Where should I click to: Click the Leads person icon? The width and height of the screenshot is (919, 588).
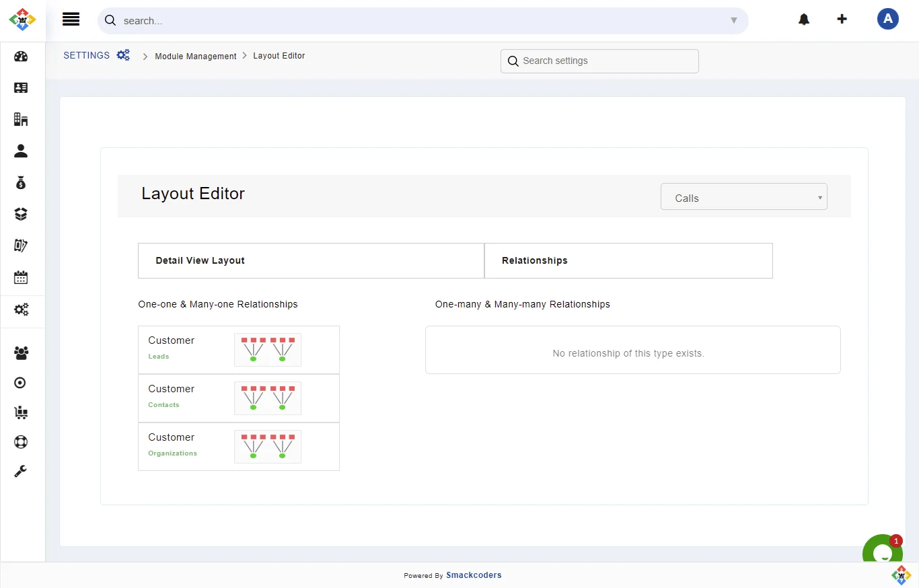(21, 151)
